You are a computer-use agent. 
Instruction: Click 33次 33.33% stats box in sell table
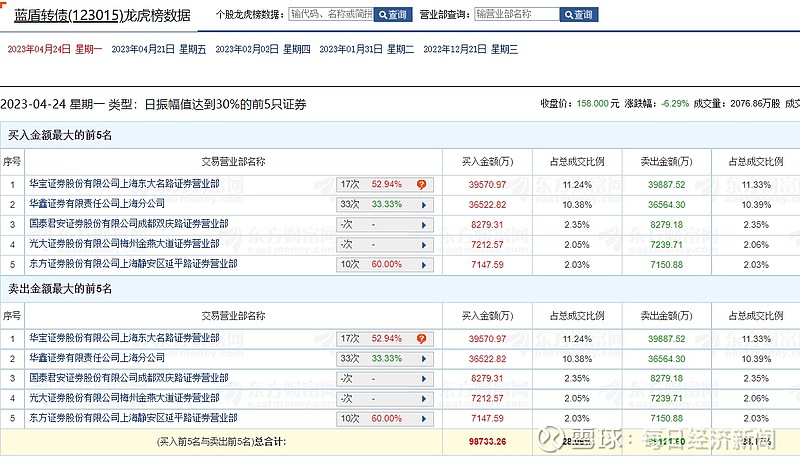click(385, 359)
